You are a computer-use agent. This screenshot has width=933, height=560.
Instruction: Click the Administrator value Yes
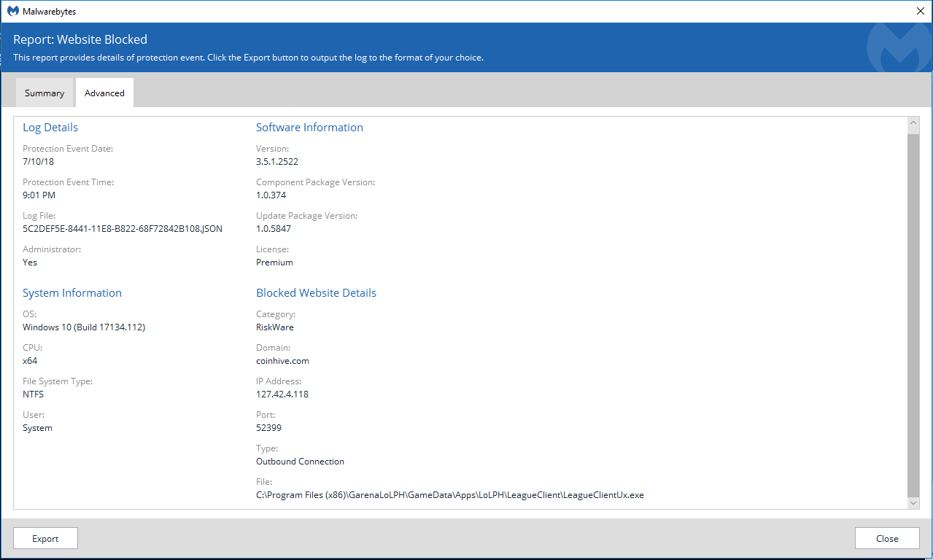pos(30,262)
